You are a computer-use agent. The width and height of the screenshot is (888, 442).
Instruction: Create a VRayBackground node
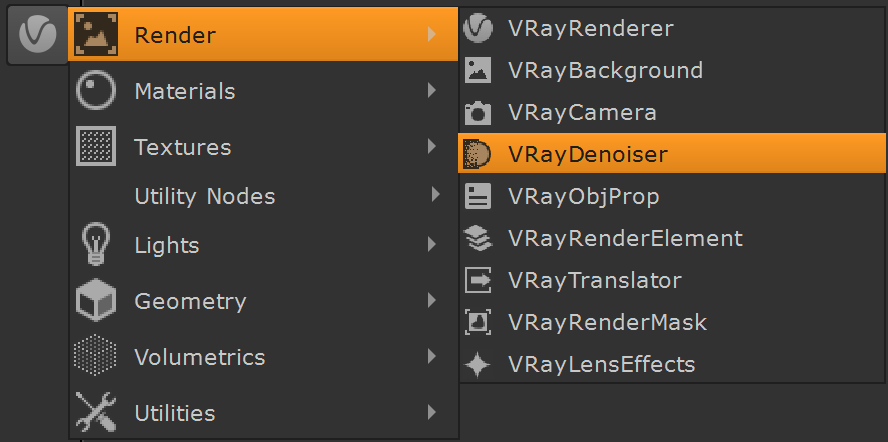(x=672, y=70)
